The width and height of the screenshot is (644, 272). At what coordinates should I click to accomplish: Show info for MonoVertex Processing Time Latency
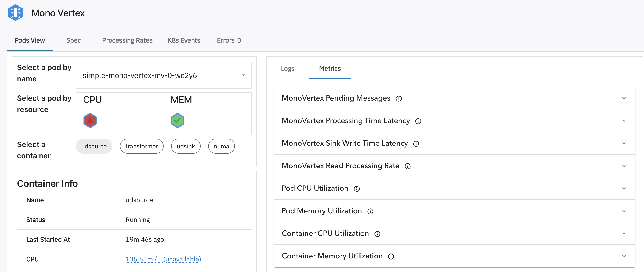tap(418, 121)
